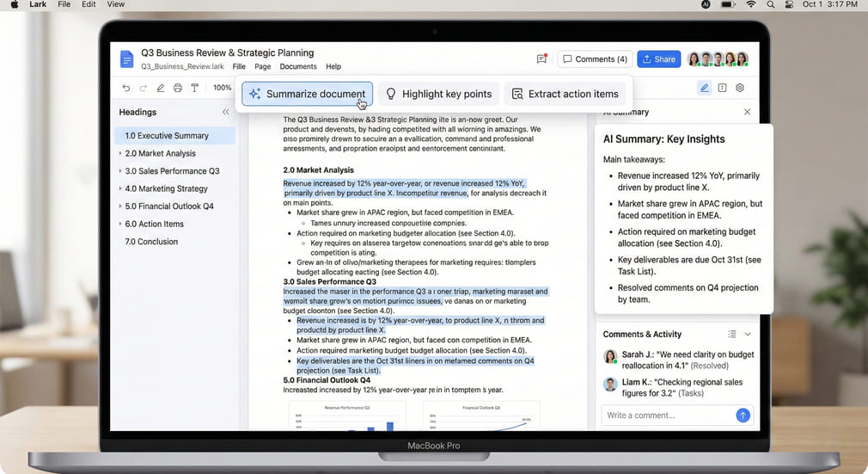
Task: Close the AI Summary panel
Action: (x=747, y=112)
